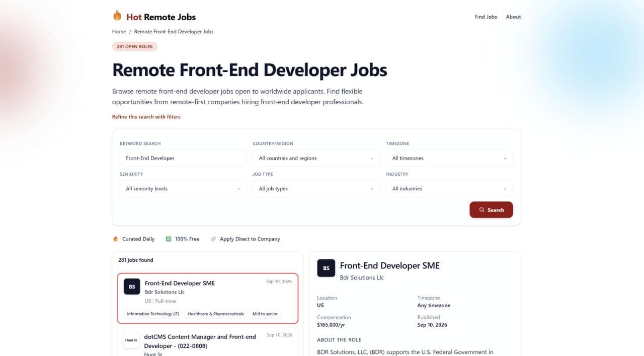Click the 100% Free label

tap(187, 239)
